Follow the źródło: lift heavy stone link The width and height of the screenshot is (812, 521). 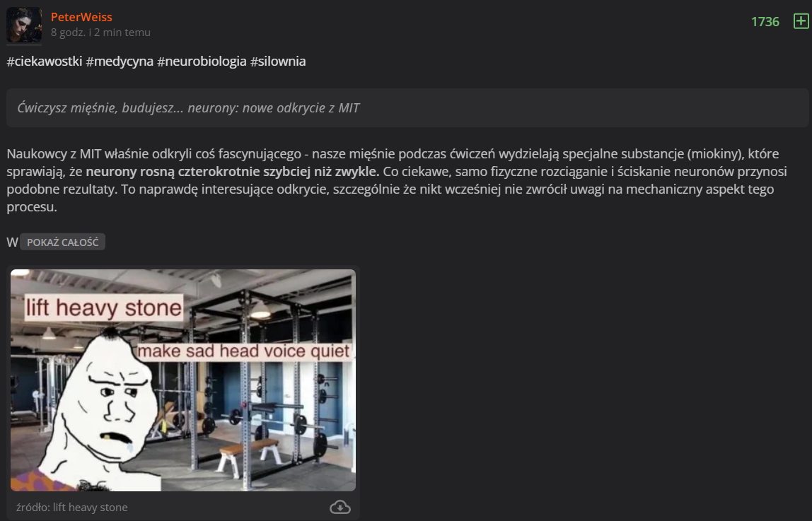click(x=72, y=507)
